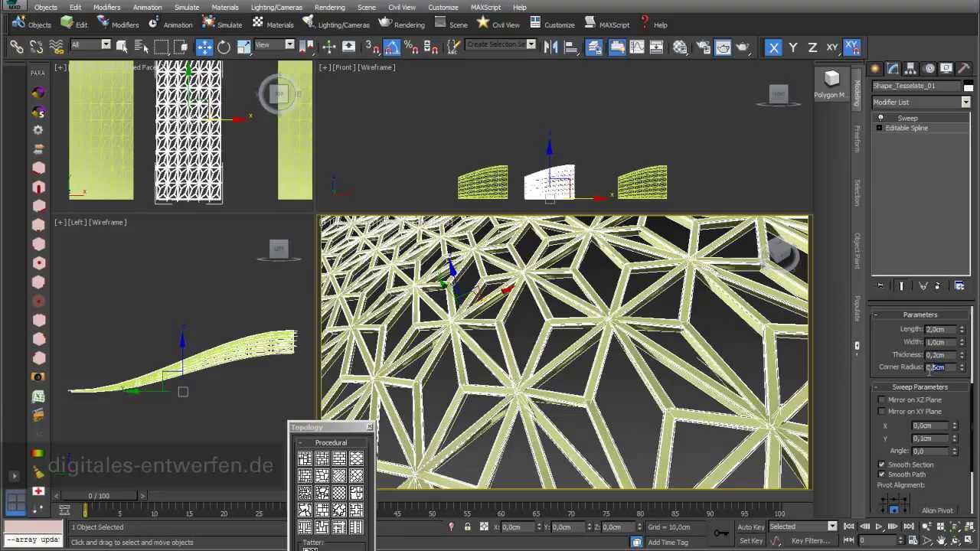The height and width of the screenshot is (551, 980).
Task: Open the Materials menu
Action: pyautogui.click(x=225, y=7)
